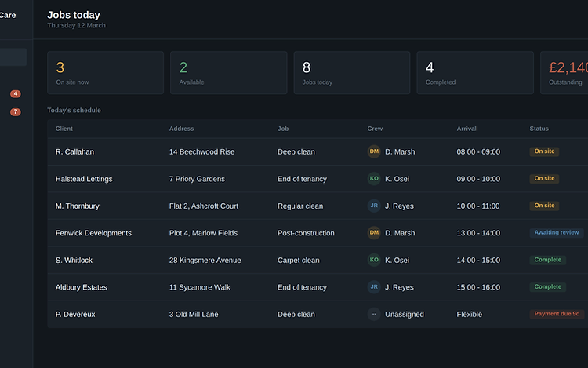Click K. Osei avatar in Halstead Lettings row
The width and height of the screenshot is (588, 368).
[374, 179]
